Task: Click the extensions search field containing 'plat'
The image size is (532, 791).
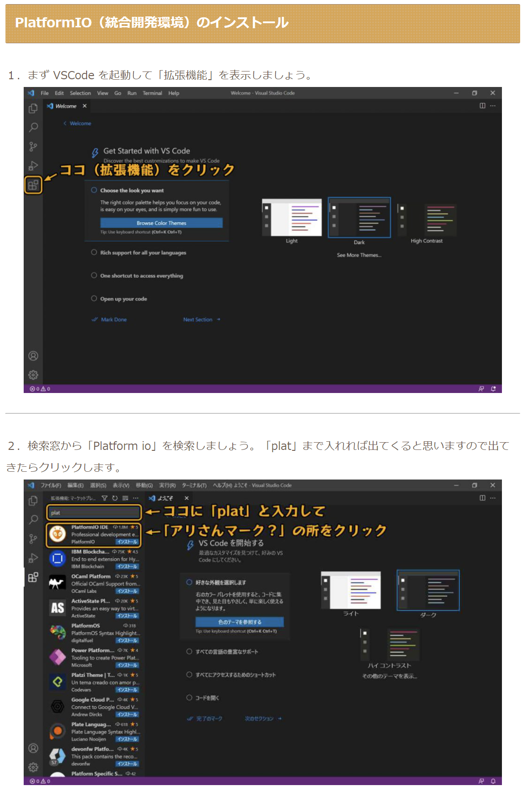Action: click(94, 513)
